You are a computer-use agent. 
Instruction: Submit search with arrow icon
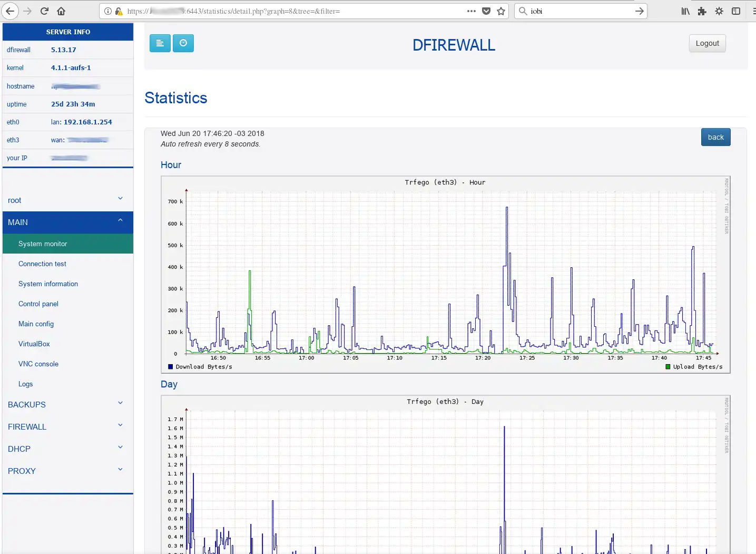click(639, 11)
